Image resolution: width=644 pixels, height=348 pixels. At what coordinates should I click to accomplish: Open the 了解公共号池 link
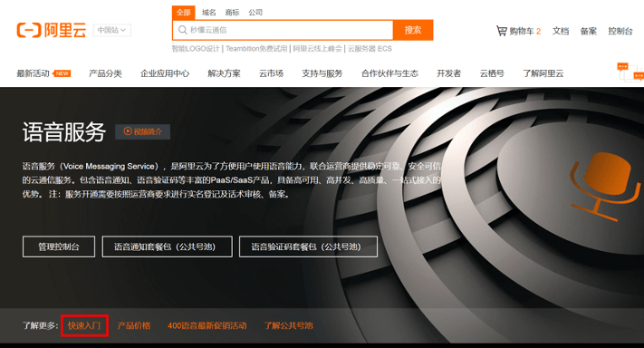click(x=288, y=325)
